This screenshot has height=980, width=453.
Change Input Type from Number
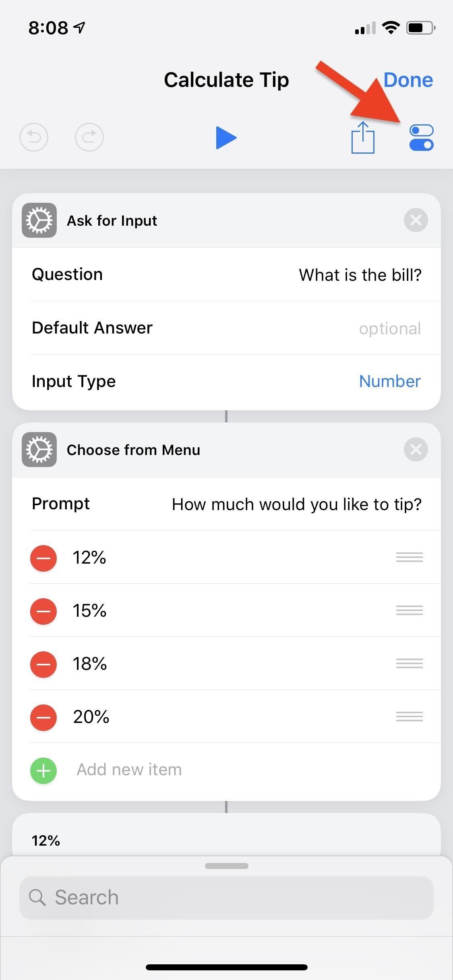point(389,381)
